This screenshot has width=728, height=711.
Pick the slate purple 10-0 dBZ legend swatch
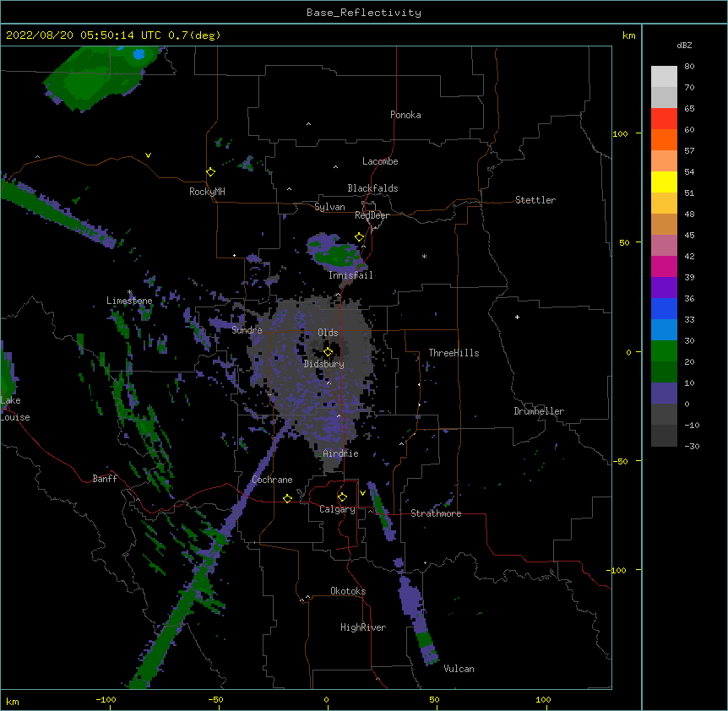(664, 393)
